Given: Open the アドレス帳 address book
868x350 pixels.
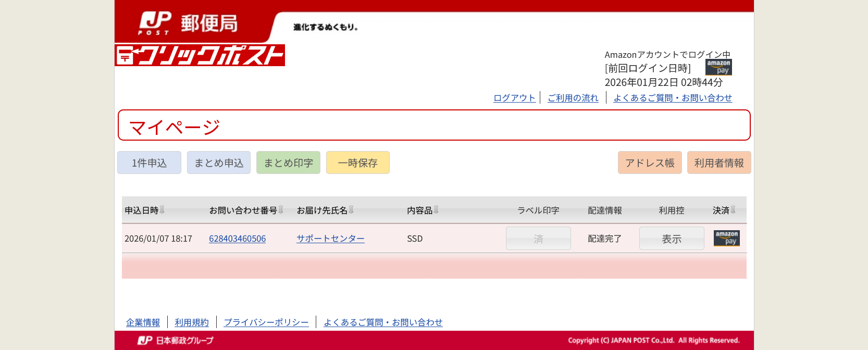Looking at the screenshot, I should 650,162.
